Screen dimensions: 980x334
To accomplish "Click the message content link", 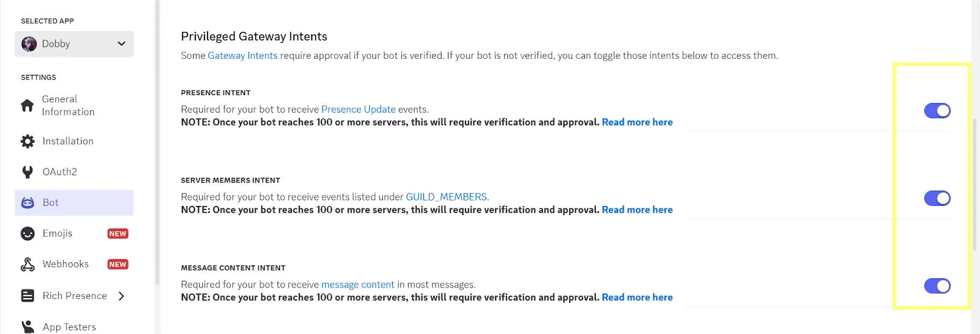I will tap(358, 285).
